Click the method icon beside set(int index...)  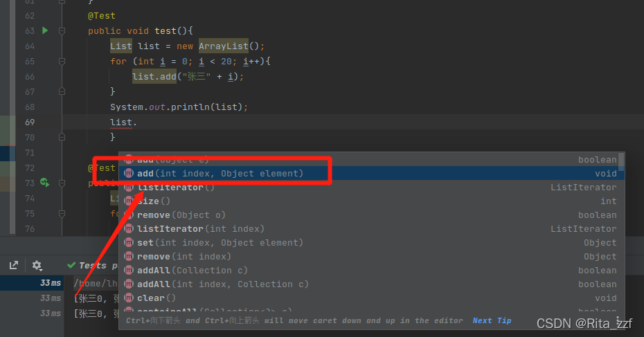coord(129,243)
